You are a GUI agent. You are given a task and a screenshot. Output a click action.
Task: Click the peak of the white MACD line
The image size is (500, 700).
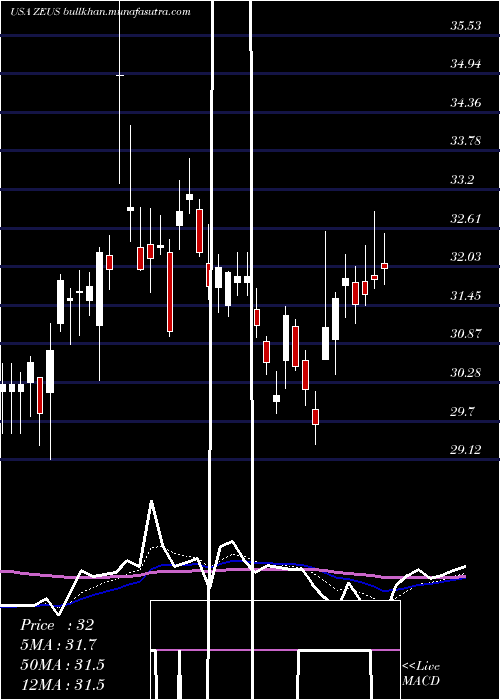click(152, 502)
